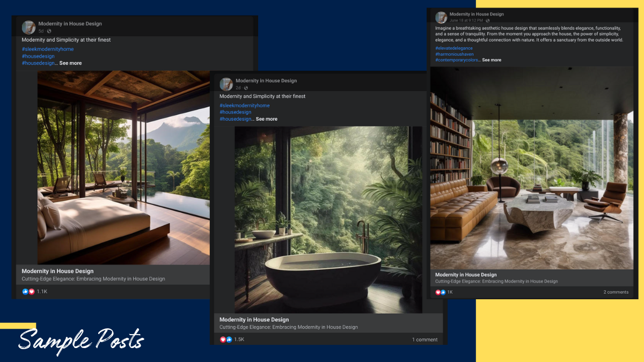Open page name on the bedroom post header
644x362 pixels.
pyautogui.click(x=70, y=24)
